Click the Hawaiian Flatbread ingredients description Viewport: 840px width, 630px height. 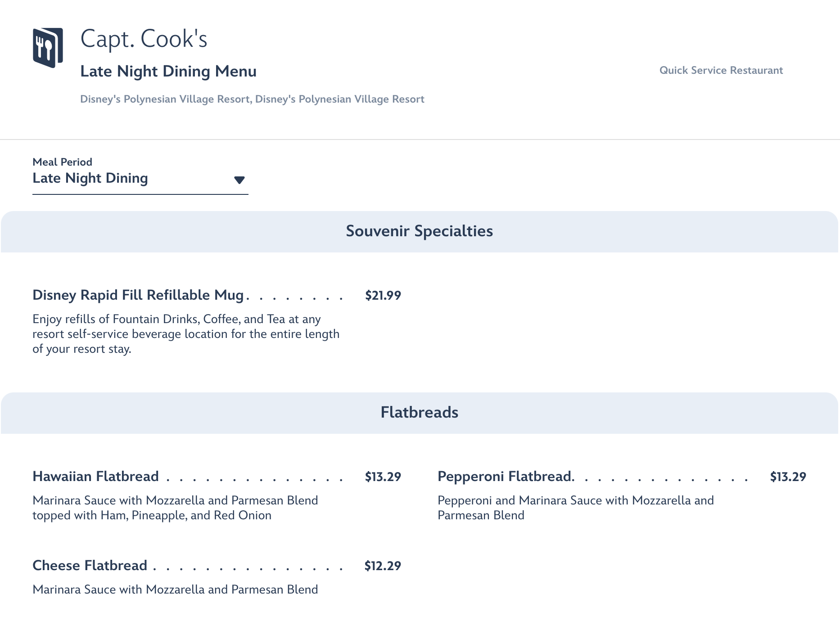[175, 508]
